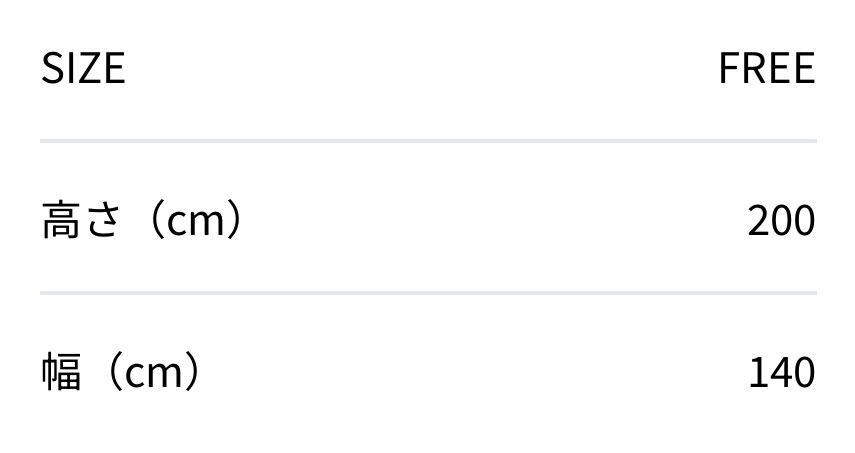This screenshot has height=453, width=855.
Task: Select the FREE size value
Action: coord(766,68)
